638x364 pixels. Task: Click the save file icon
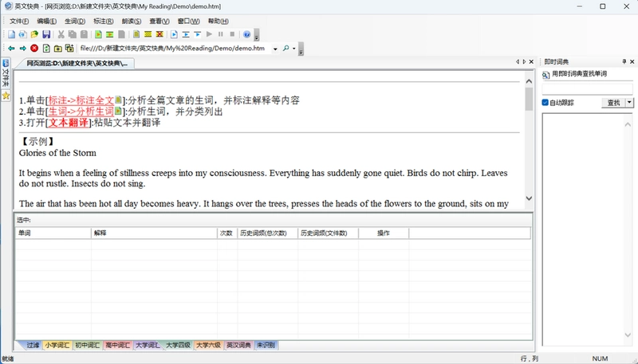tap(46, 34)
